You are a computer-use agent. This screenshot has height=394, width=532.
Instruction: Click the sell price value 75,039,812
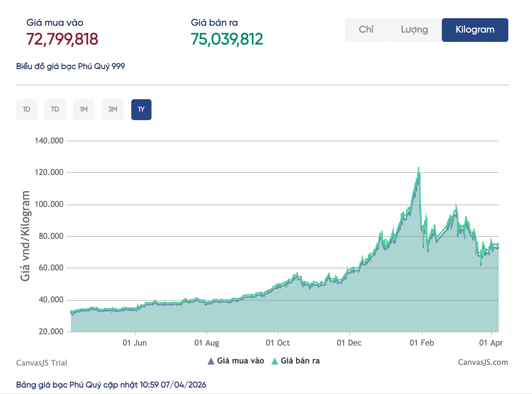click(x=227, y=39)
